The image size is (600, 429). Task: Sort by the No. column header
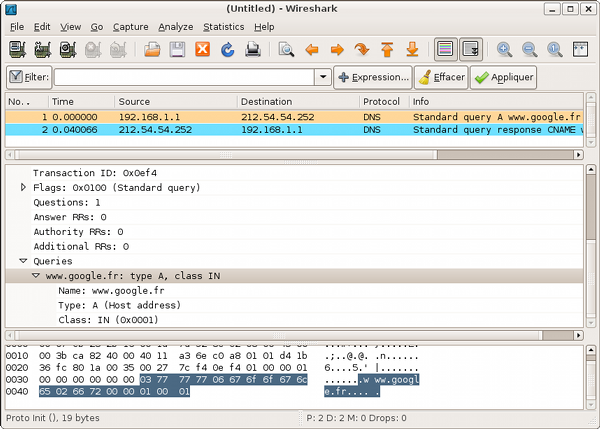[x=27, y=102]
